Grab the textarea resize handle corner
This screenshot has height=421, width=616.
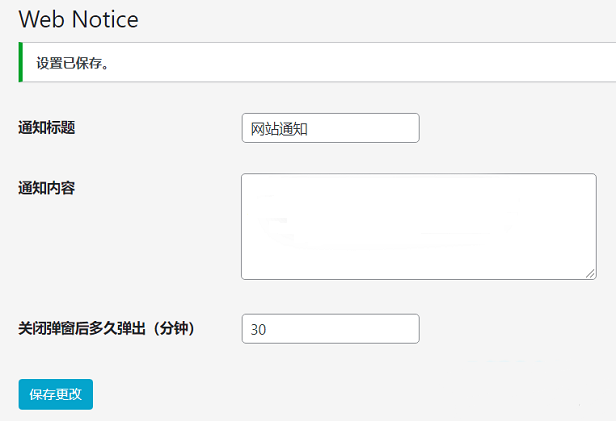[x=590, y=273]
